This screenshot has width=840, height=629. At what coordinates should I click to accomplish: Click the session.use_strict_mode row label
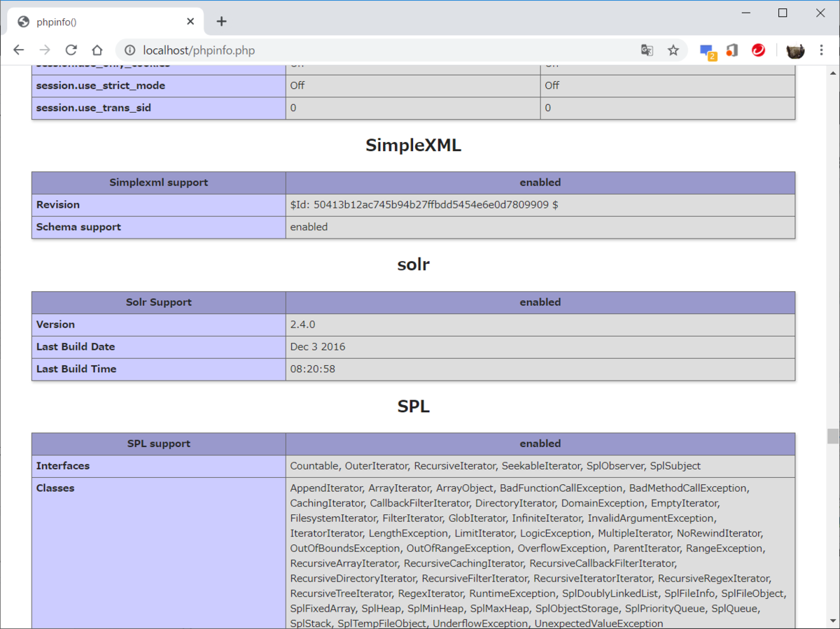coord(101,85)
